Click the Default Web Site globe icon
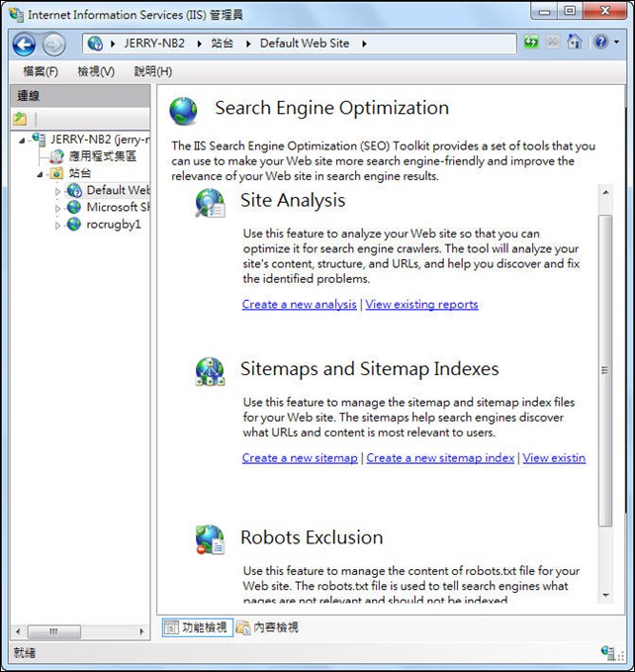Viewport: 635px width, 672px height. [74, 190]
